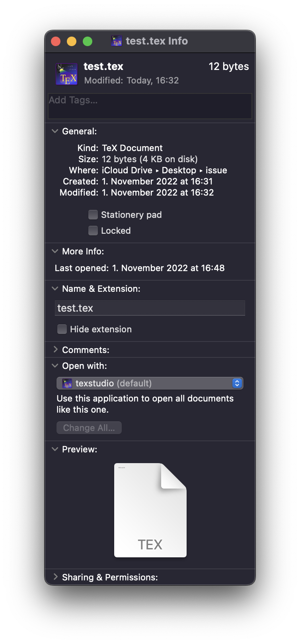Collapse the Preview section
300x644 pixels.
click(55, 449)
